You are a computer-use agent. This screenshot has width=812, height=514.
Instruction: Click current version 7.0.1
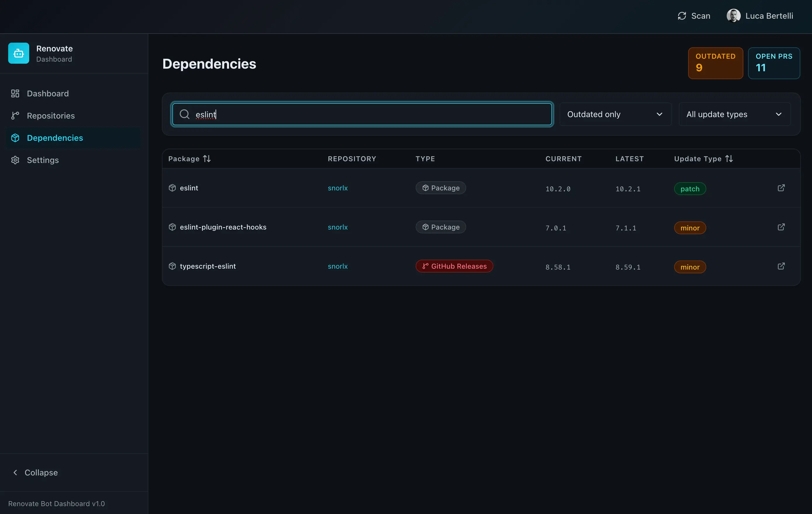tap(556, 228)
